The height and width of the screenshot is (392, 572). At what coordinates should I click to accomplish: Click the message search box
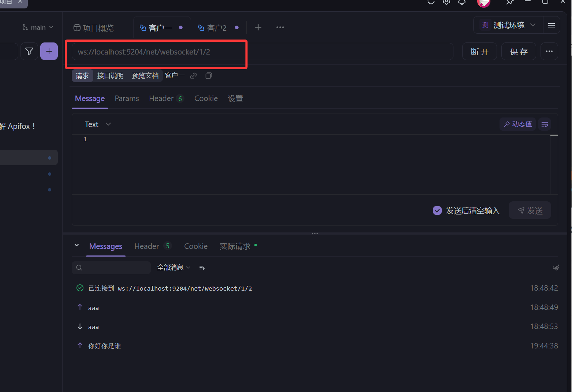pos(111,268)
